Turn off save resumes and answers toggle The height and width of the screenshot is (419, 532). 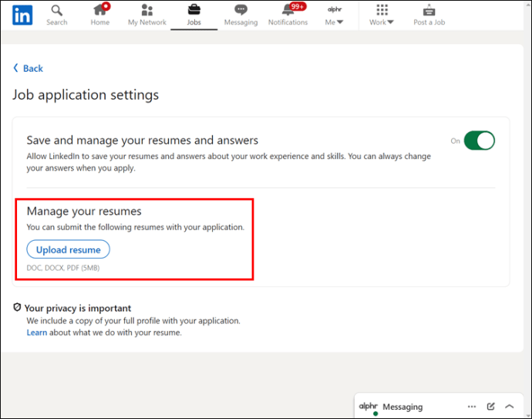479,140
